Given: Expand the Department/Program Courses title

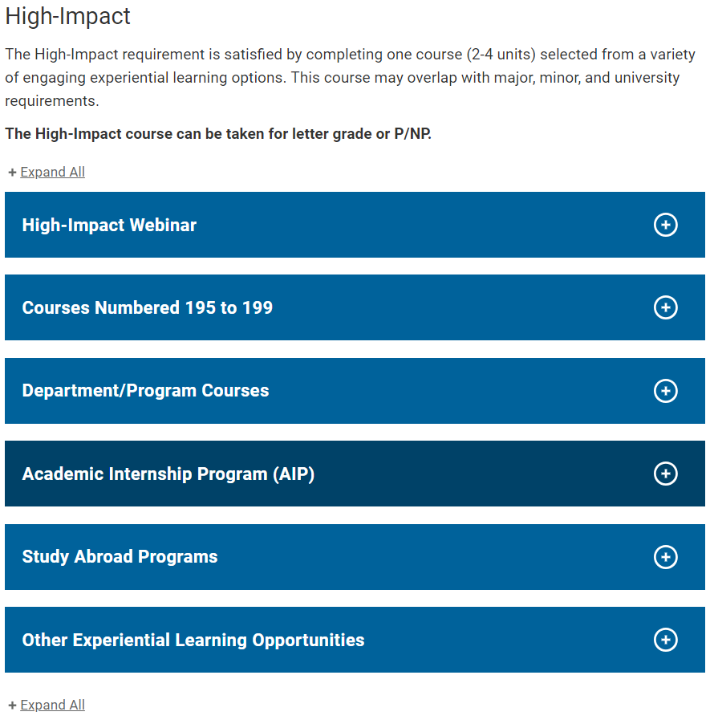Looking at the screenshot, I should [x=145, y=391].
